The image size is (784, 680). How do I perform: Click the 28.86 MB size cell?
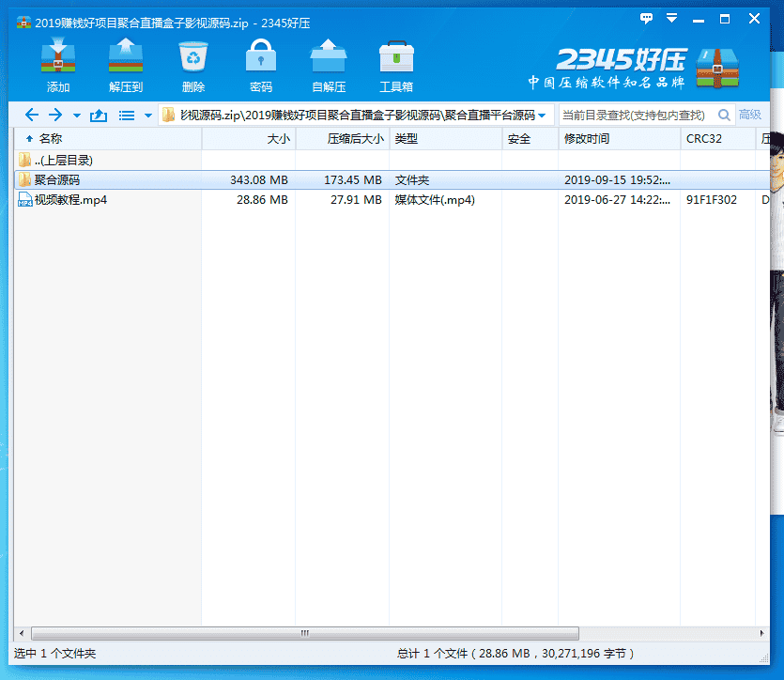(262, 200)
